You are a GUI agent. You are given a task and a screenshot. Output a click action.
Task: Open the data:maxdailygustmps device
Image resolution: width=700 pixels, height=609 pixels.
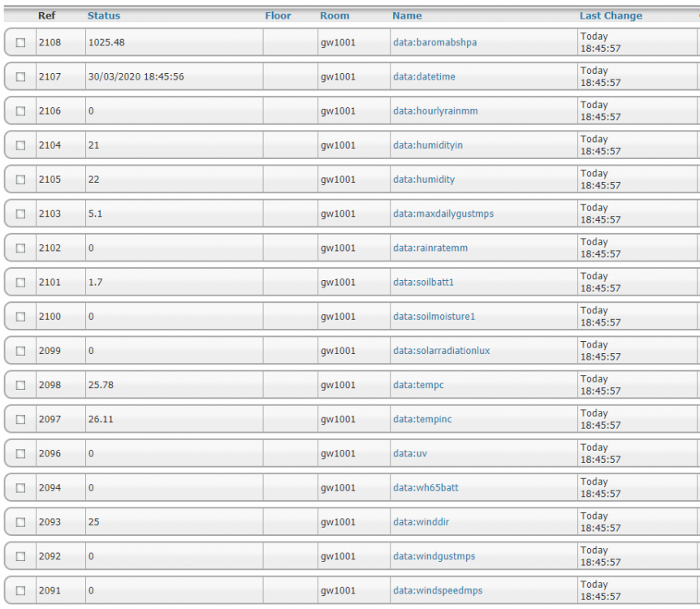(x=443, y=214)
